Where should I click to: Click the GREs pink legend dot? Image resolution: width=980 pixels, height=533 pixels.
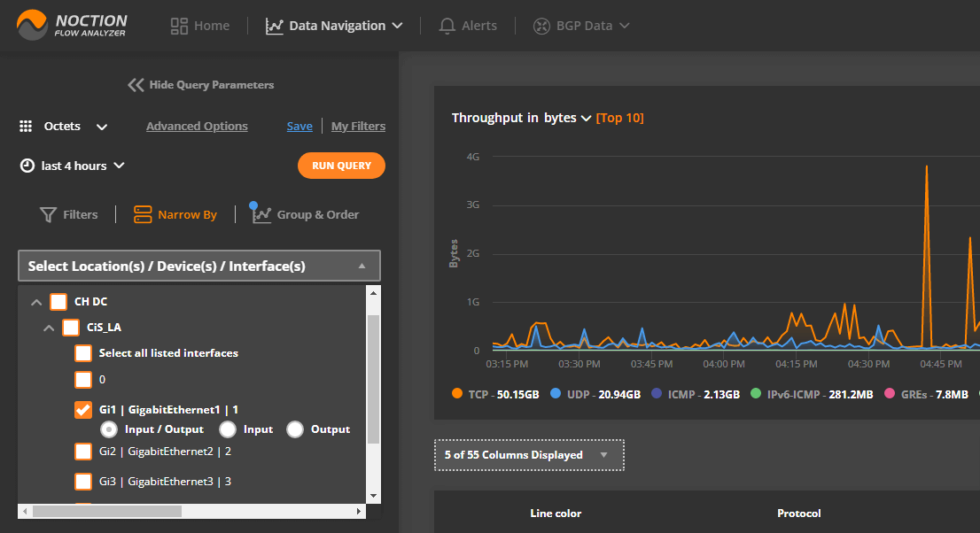point(890,393)
